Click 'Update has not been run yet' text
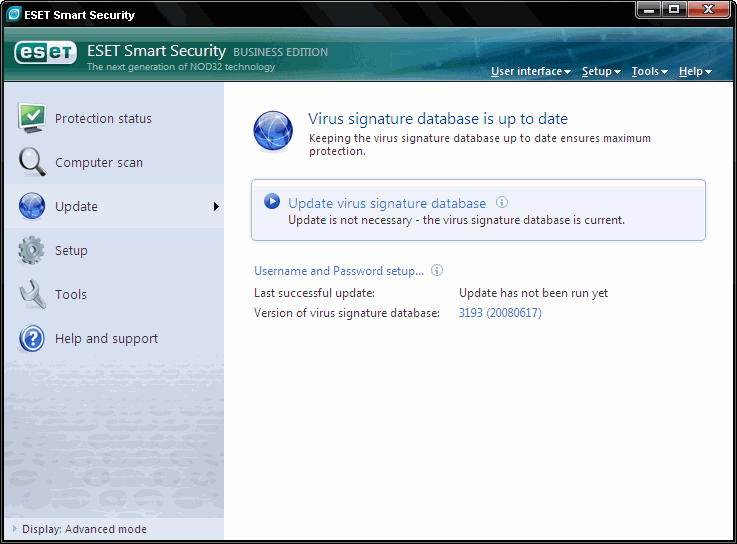737x544 pixels. [533, 293]
